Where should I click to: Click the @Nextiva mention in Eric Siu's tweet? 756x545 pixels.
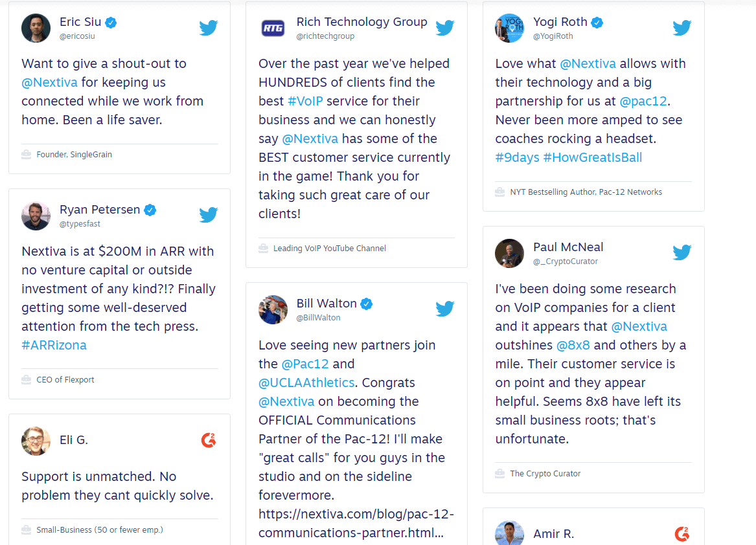tap(50, 82)
